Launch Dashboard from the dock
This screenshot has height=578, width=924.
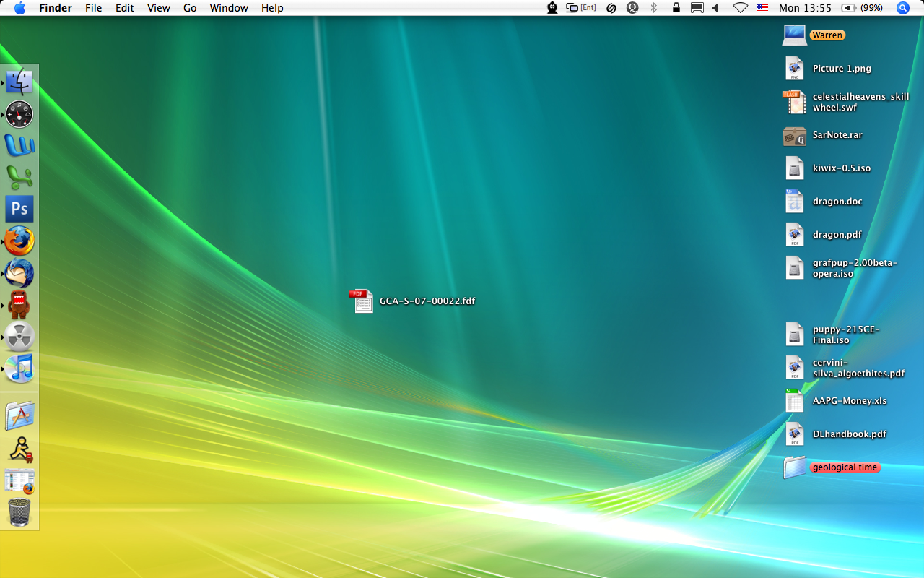(x=19, y=114)
